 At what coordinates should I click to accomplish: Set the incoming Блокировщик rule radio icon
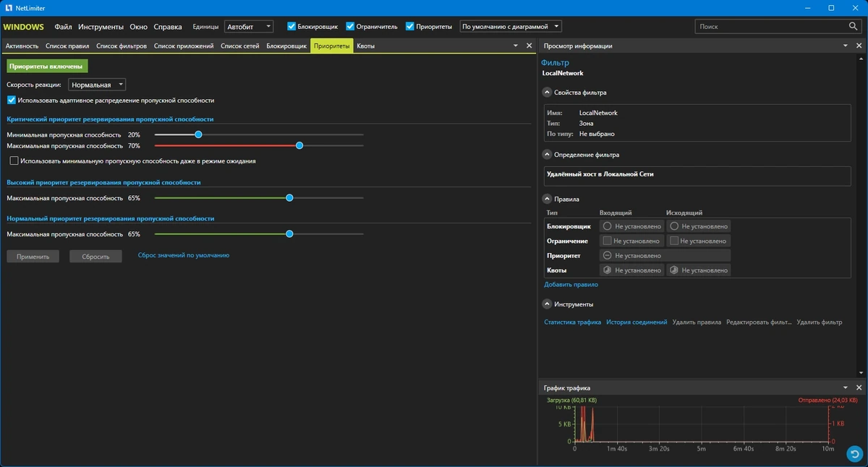(608, 226)
